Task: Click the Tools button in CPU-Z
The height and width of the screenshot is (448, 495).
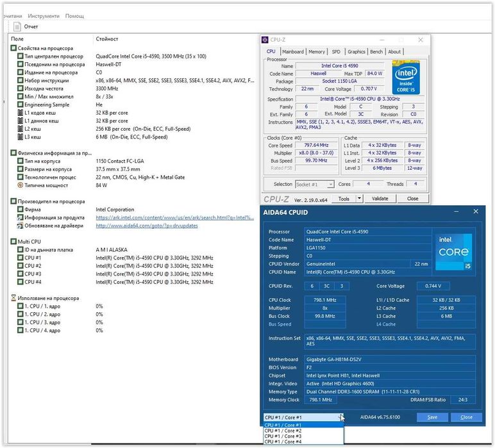Action: point(344,199)
